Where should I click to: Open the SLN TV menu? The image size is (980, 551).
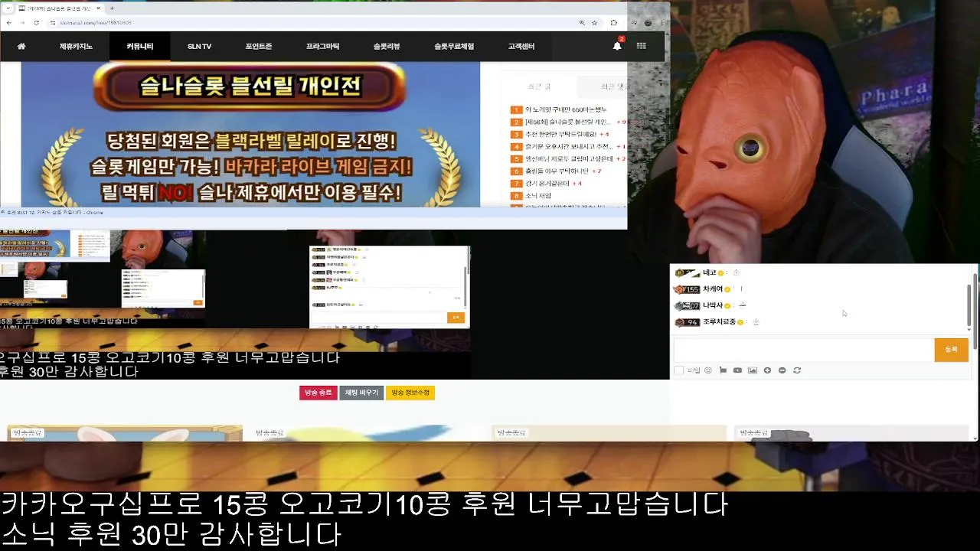199,47
